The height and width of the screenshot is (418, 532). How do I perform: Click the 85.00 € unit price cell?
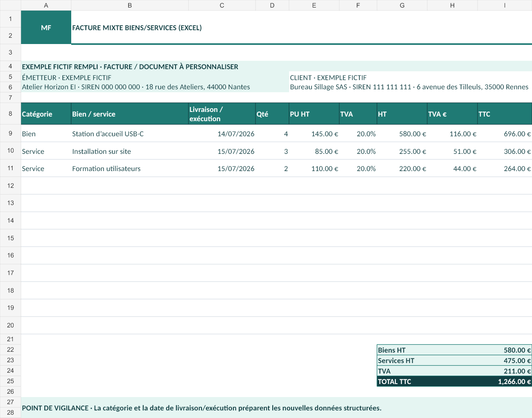point(314,151)
